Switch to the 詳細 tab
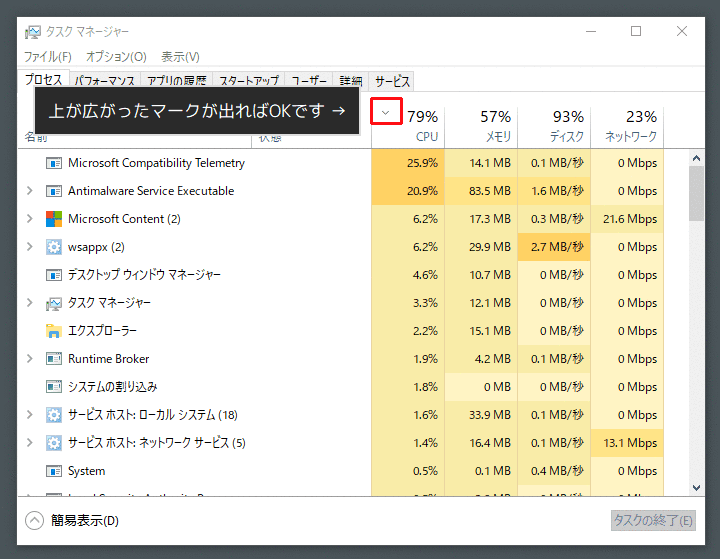Screen dimensions: 720x559 [351, 81]
